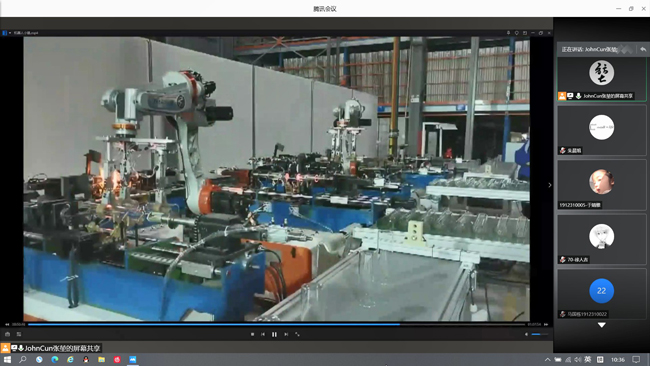Expand the system tray hidden icons
Viewport: 650px width, 366px height.
point(547,359)
